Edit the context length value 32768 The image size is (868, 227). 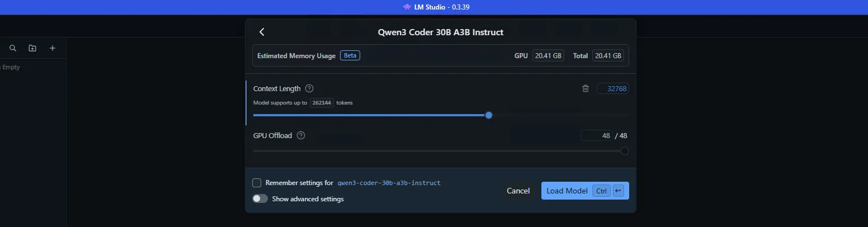click(x=613, y=88)
